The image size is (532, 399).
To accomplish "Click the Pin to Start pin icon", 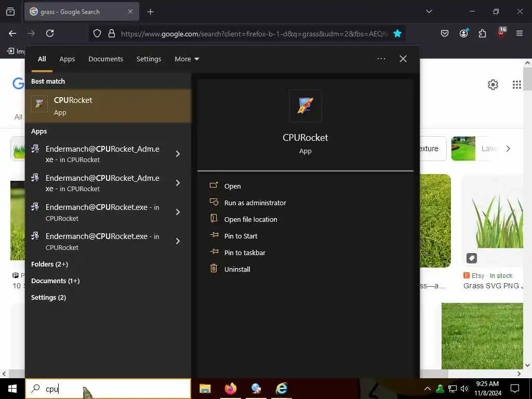I will coord(214,234).
